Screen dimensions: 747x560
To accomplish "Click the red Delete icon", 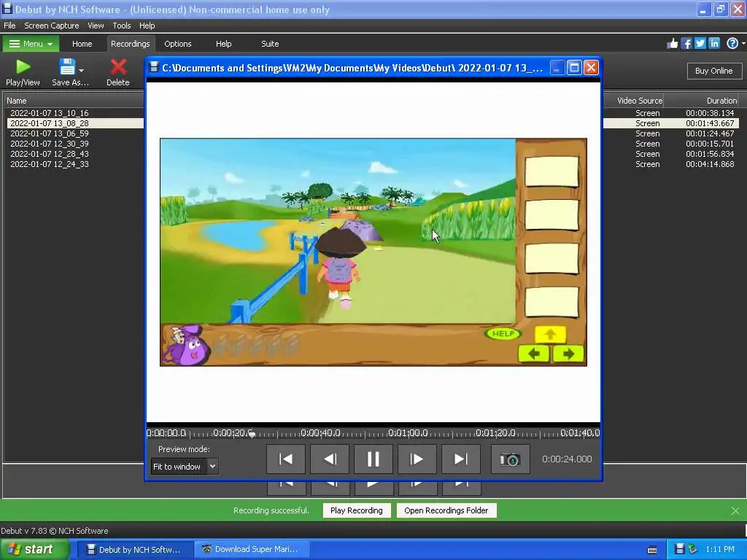I will point(118,72).
